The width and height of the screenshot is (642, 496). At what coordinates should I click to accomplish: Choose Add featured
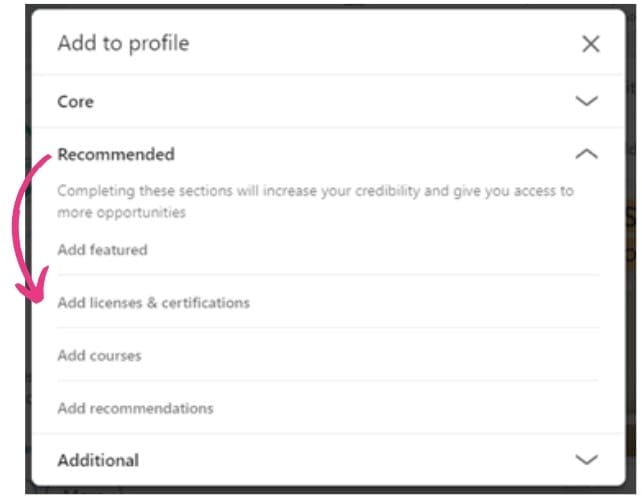pyautogui.click(x=102, y=249)
